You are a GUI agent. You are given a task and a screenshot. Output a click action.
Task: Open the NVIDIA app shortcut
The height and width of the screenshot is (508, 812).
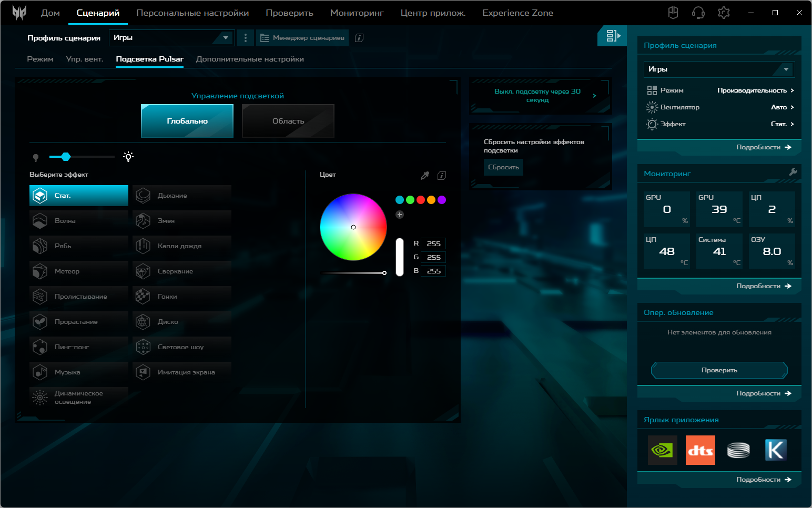(662, 450)
